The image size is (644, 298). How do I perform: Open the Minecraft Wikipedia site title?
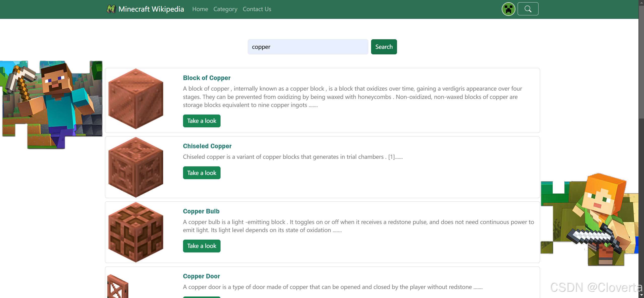point(151,9)
